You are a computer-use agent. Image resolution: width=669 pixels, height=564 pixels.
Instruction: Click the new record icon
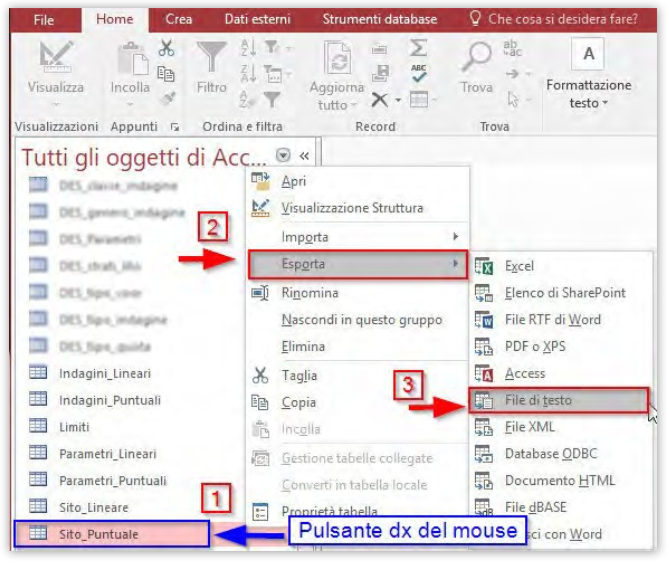[379, 49]
